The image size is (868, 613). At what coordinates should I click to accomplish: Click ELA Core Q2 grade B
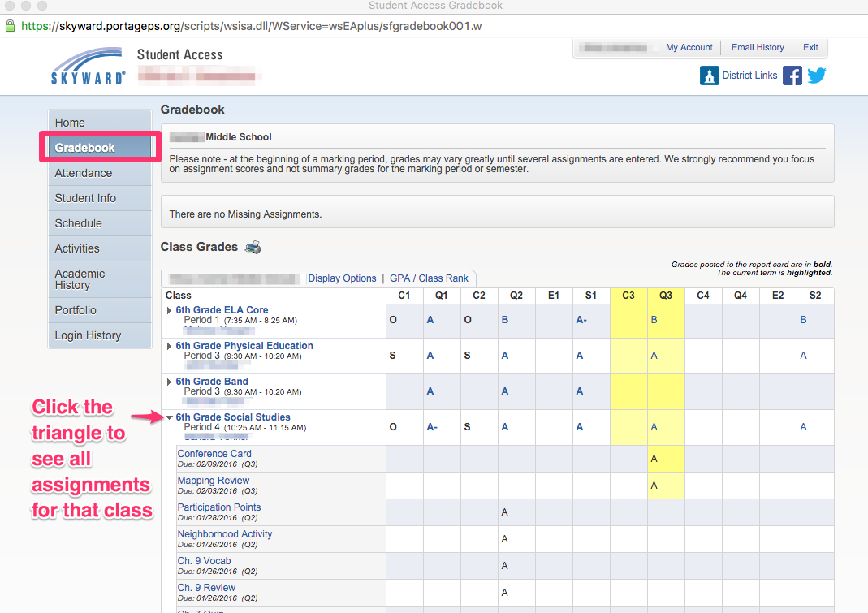505,320
